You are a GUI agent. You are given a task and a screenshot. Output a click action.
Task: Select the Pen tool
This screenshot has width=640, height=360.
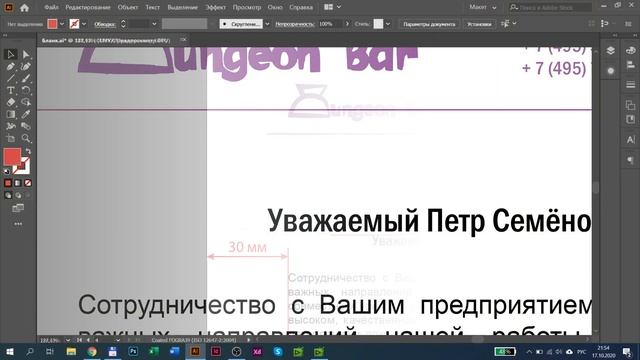[x=11, y=67]
